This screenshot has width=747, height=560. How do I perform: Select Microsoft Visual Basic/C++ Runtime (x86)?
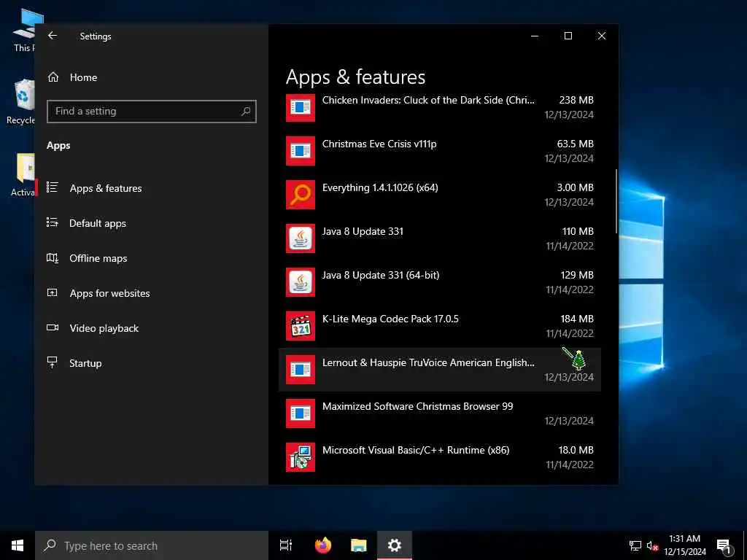click(x=439, y=457)
